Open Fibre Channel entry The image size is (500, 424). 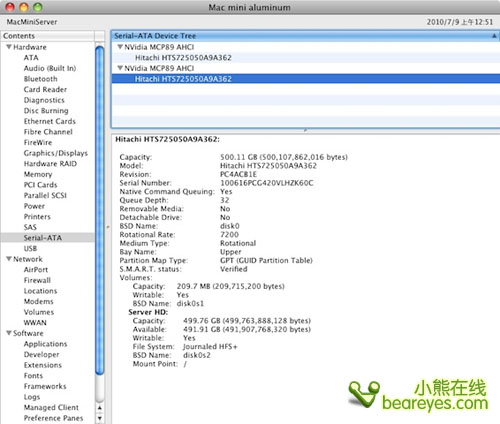[x=48, y=132]
